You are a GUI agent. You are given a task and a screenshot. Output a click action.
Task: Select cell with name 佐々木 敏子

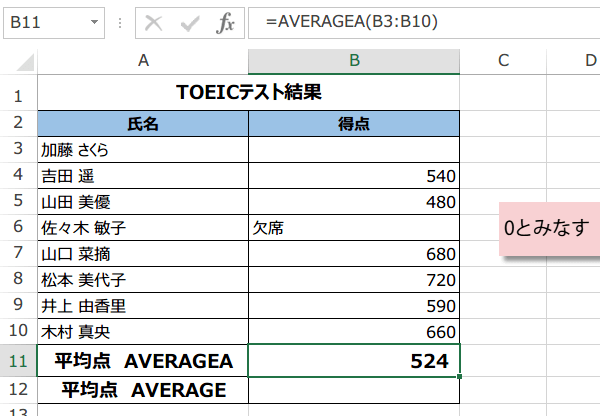click(143, 228)
